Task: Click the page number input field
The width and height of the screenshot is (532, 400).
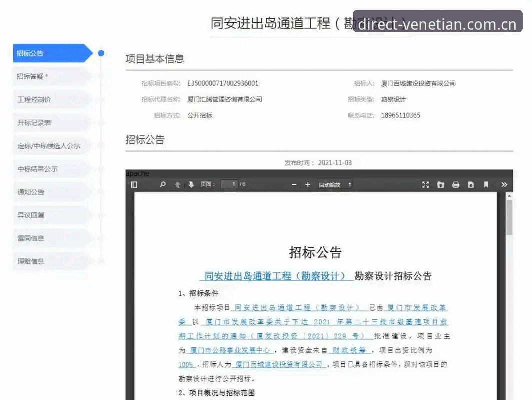Action: 229,184
